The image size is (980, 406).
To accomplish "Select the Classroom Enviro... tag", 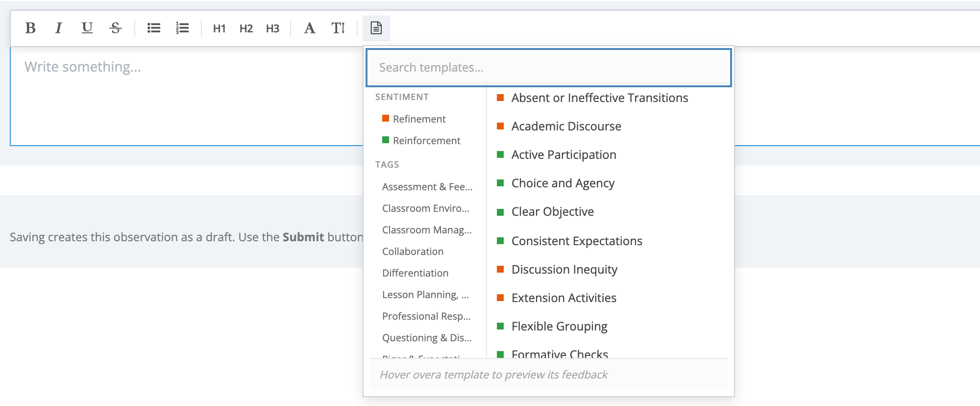I will point(426,208).
